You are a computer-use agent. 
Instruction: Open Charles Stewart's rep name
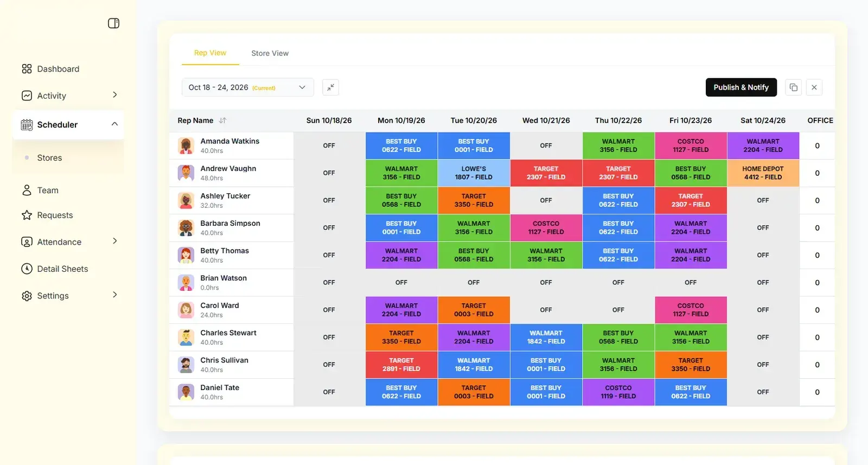pyautogui.click(x=228, y=333)
